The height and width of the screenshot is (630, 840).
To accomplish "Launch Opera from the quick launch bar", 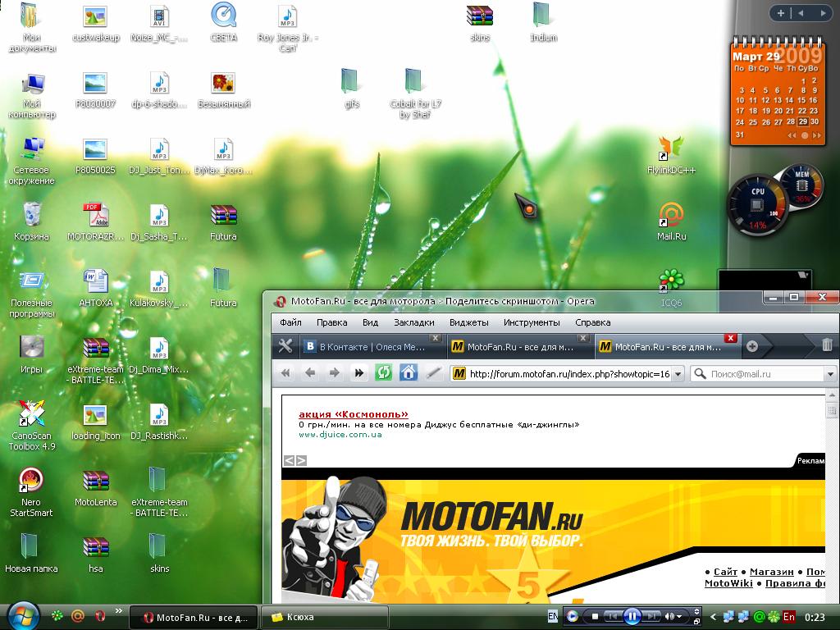I will click(99, 617).
